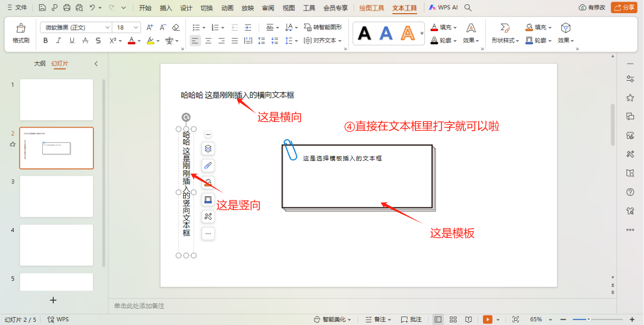Open the search (magnifier) icon in top bar
The height and width of the screenshot is (325, 644).
click(467, 7)
